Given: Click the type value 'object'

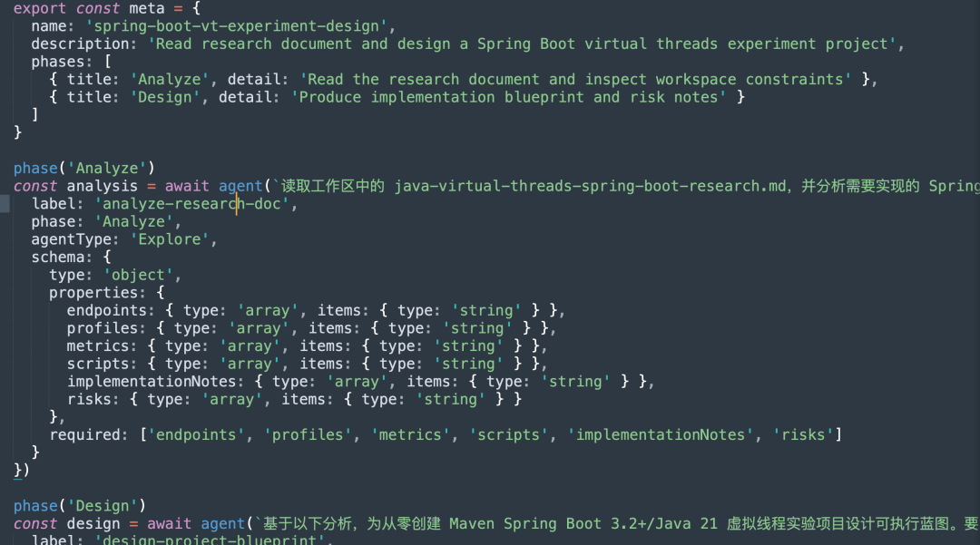Looking at the screenshot, I should click(x=138, y=276).
